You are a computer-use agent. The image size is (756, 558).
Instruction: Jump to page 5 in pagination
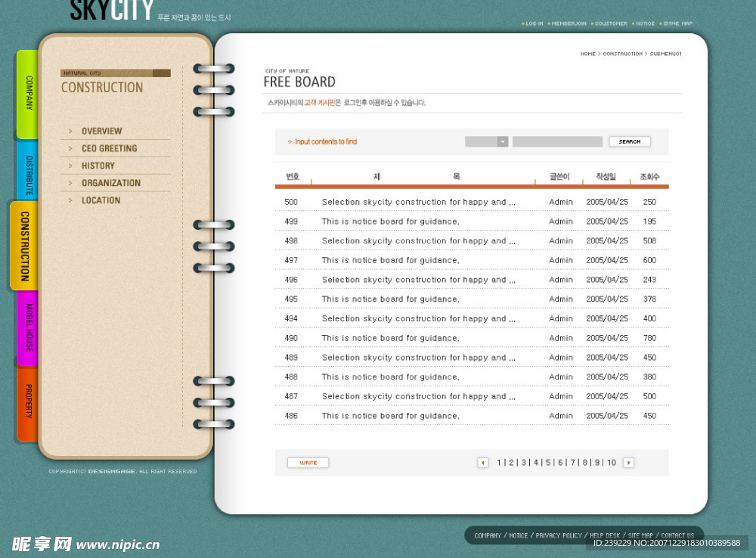pos(547,463)
